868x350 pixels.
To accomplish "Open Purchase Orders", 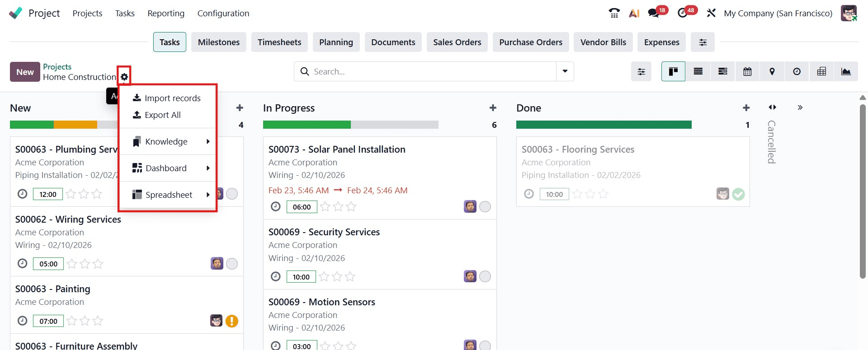I will pyautogui.click(x=531, y=42).
